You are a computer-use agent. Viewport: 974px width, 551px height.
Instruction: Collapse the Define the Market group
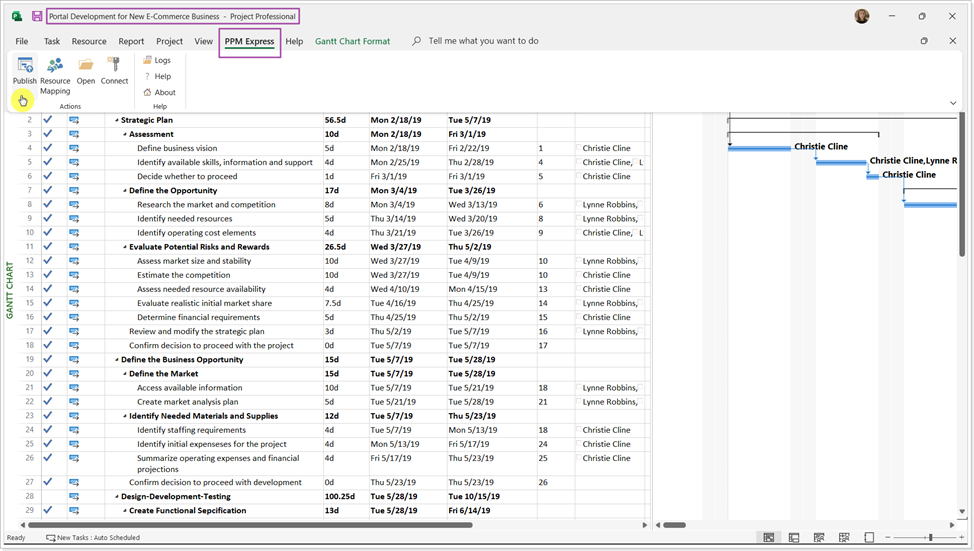125,374
